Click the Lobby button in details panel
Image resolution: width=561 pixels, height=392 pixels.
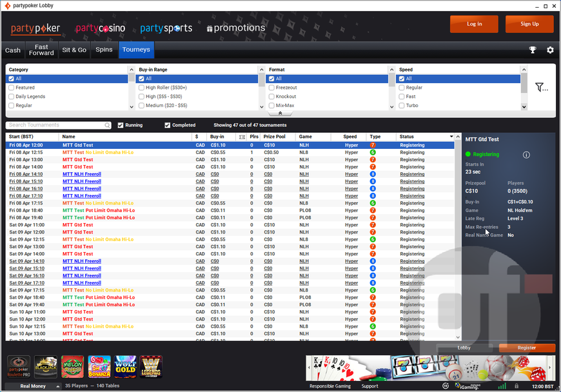[x=464, y=348]
